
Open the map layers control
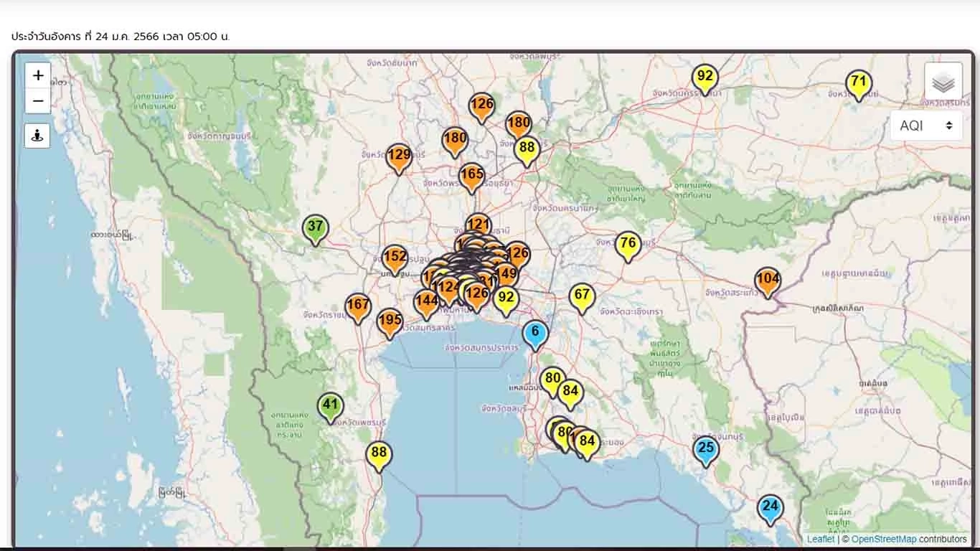coord(943,82)
